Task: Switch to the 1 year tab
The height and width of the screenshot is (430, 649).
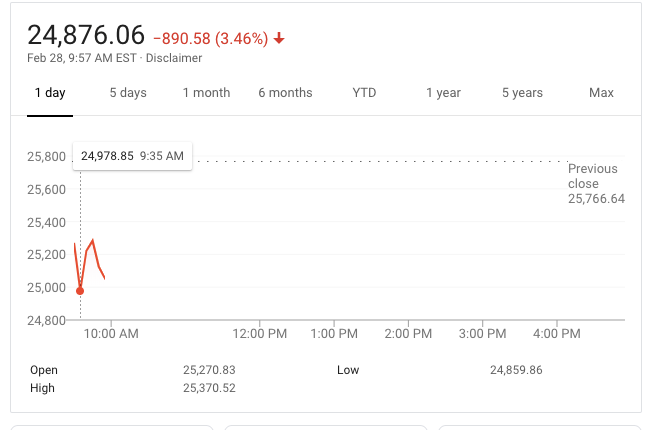Action: point(443,93)
